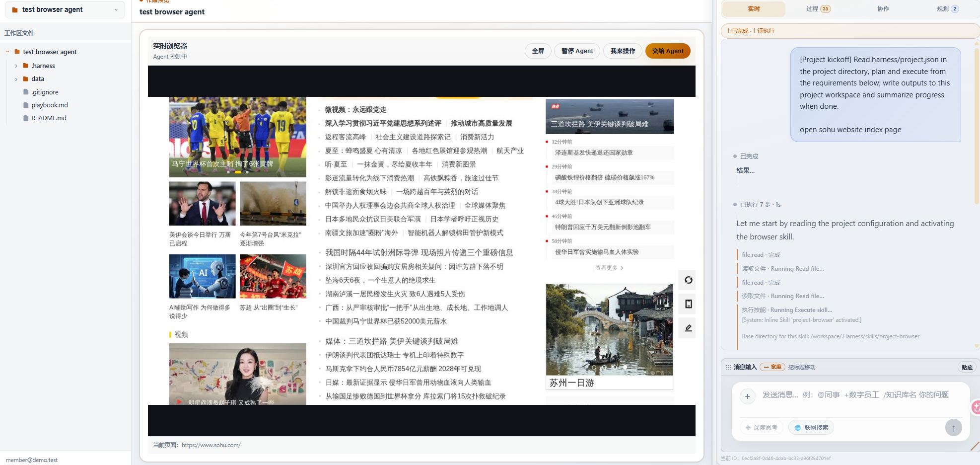Open the .gitignore file in tree
The width and height of the screenshot is (980, 465).
pyautogui.click(x=45, y=92)
